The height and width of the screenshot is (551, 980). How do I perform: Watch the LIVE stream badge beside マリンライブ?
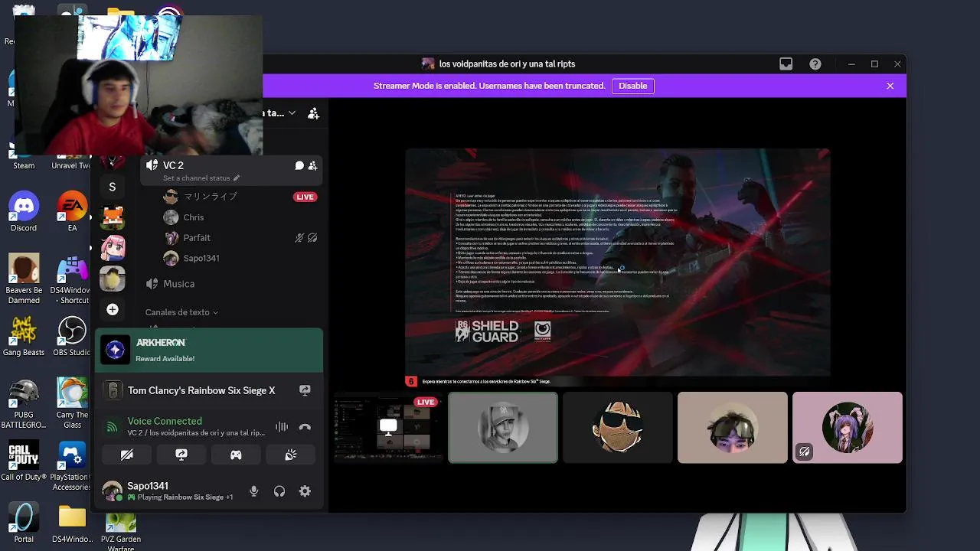pos(305,197)
